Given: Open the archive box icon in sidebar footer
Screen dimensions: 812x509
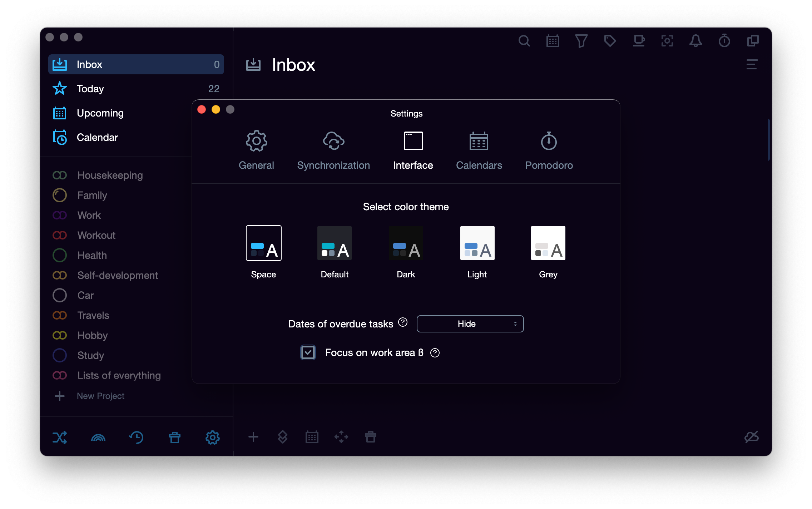Looking at the screenshot, I should 175,437.
